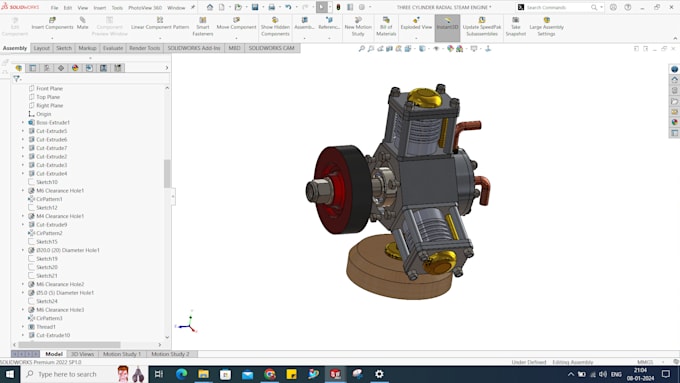Open the PropertyManager tab
The width and height of the screenshot is (680, 383).
[x=33, y=68]
